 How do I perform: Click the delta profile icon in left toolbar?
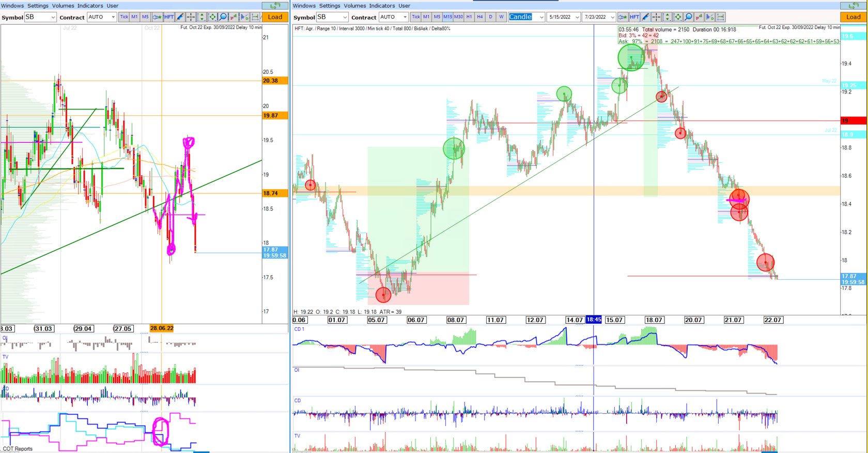(244, 17)
